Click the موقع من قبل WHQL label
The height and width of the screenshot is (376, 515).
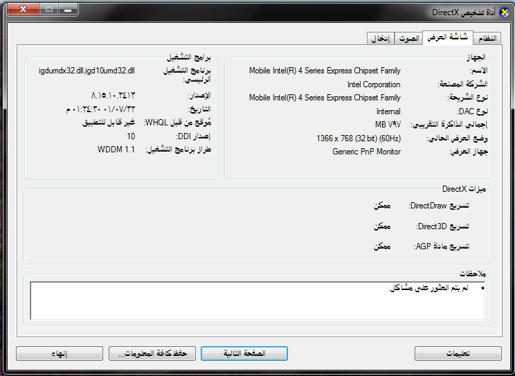(177, 123)
